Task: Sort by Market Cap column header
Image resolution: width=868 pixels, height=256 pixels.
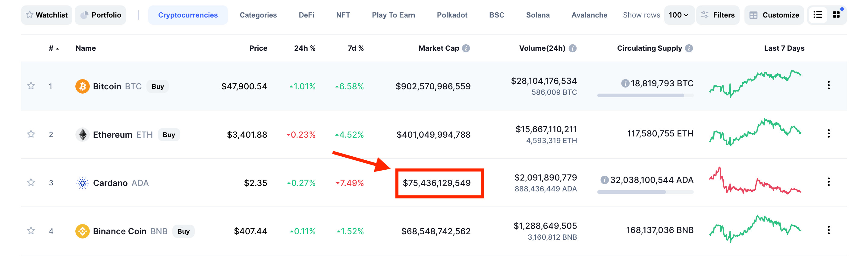Action: 439,48
